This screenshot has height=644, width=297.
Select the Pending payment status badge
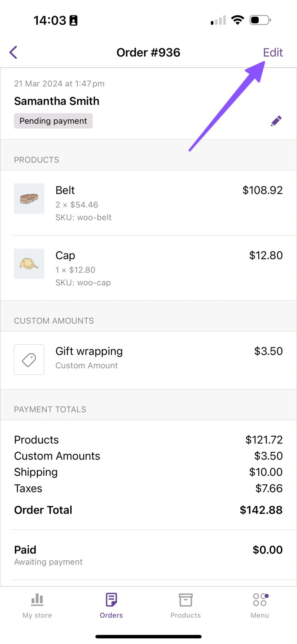pyautogui.click(x=53, y=121)
